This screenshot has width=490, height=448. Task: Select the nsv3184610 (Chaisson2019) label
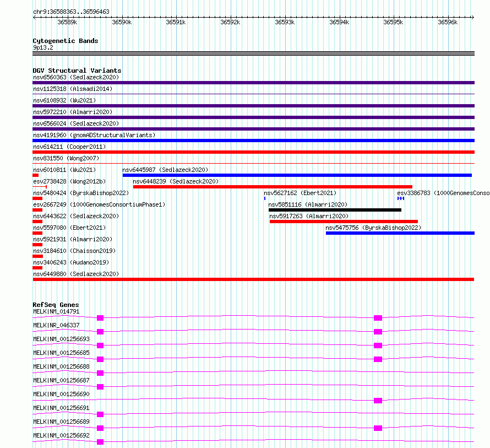pos(74,251)
